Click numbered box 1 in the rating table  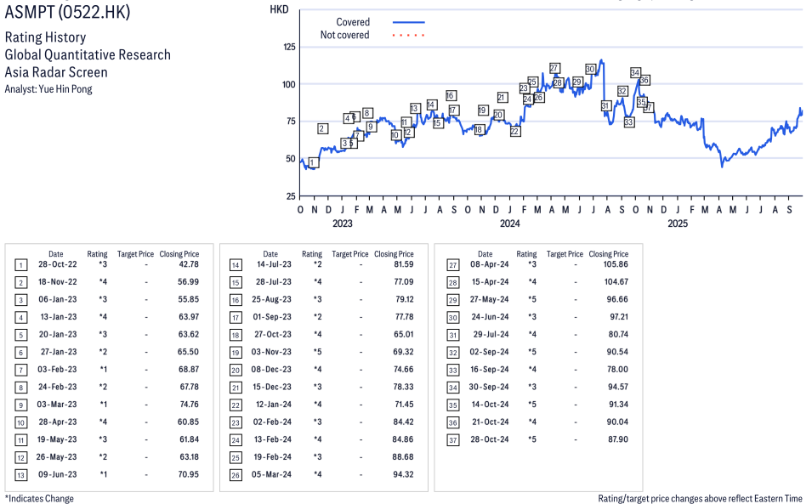(x=20, y=265)
